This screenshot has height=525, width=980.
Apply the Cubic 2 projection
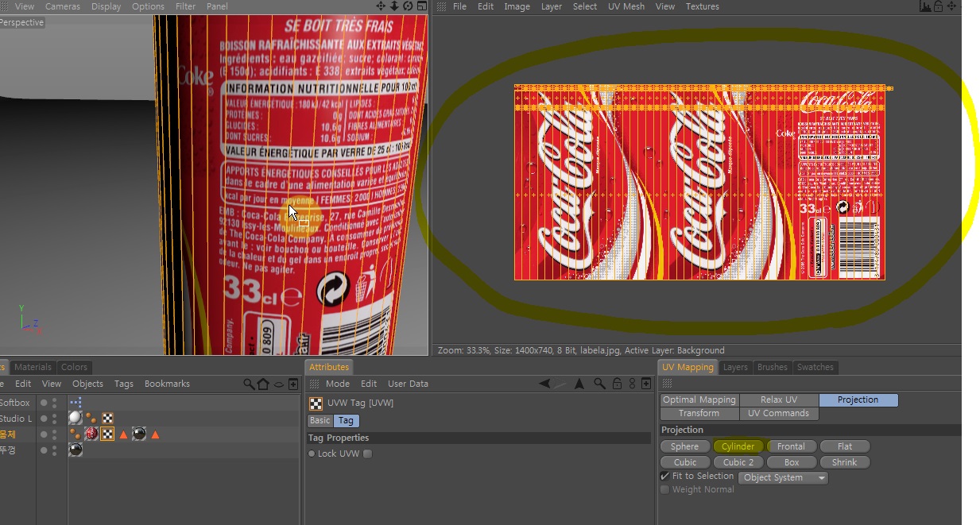point(738,462)
